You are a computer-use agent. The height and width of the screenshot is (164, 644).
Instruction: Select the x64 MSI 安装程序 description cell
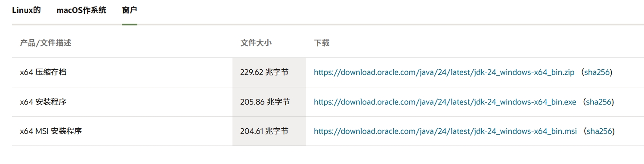point(122,131)
